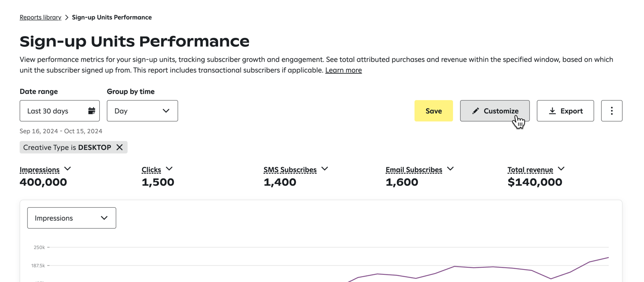The height and width of the screenshot is (282, 644).
Task: Click the 1,500 clicks value
Action: click(158, 182)
